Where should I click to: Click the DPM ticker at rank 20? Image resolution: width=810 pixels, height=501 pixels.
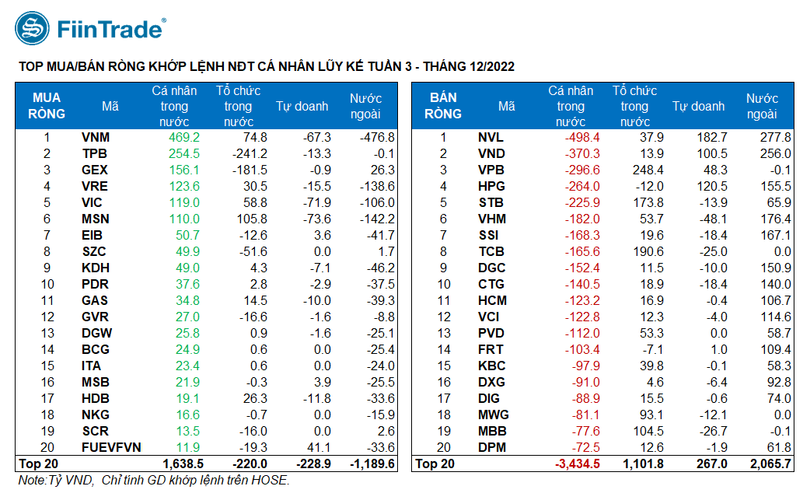tap(491, 447)
